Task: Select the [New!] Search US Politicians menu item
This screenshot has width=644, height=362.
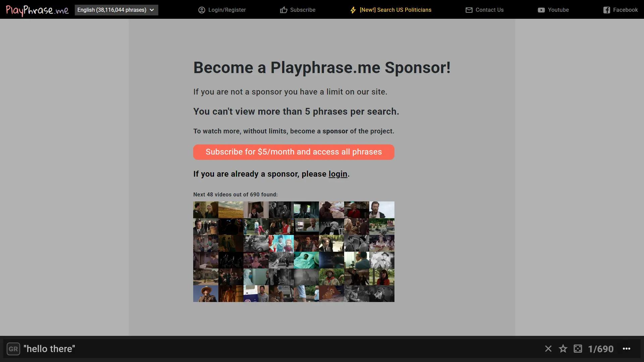Action: click(x=395, y=10)
